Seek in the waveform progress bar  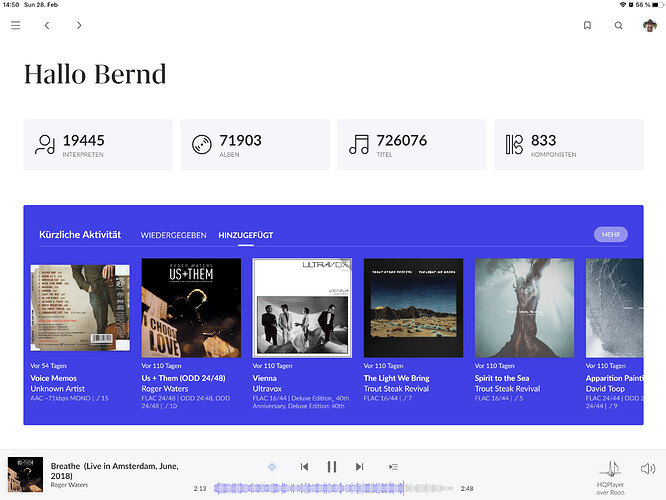pos(333,489)
